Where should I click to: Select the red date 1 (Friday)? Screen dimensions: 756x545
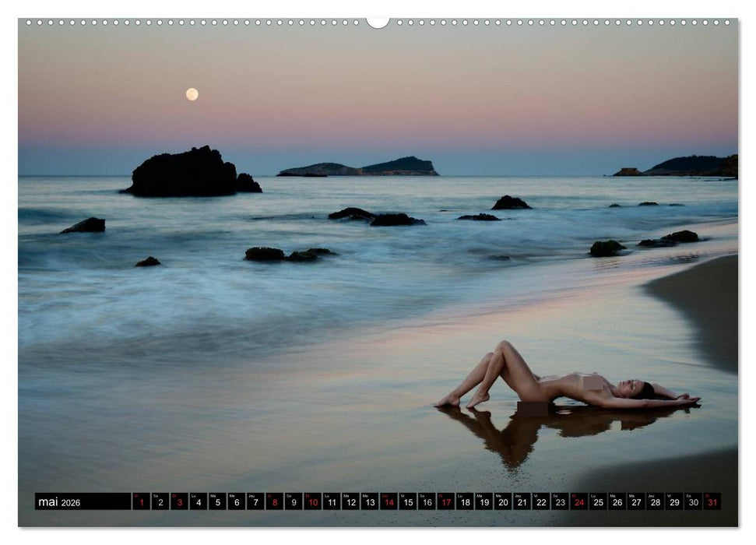click(x=143, y=503)
